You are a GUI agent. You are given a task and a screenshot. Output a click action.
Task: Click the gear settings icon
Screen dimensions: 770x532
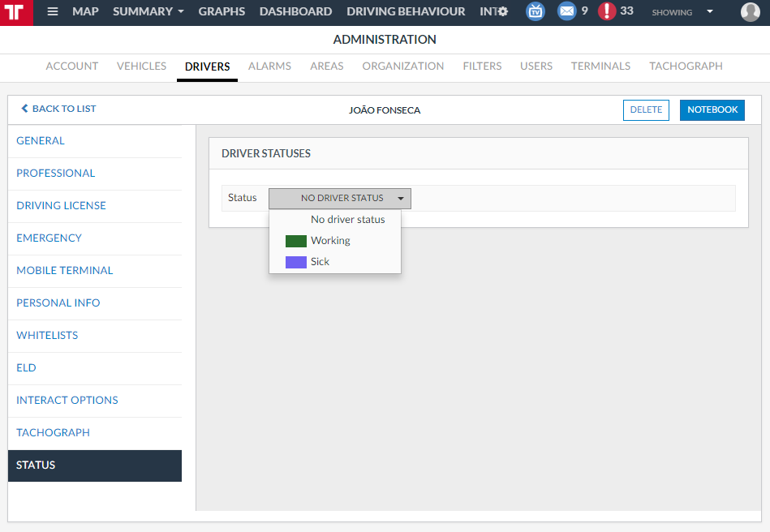tap(503, 12)
